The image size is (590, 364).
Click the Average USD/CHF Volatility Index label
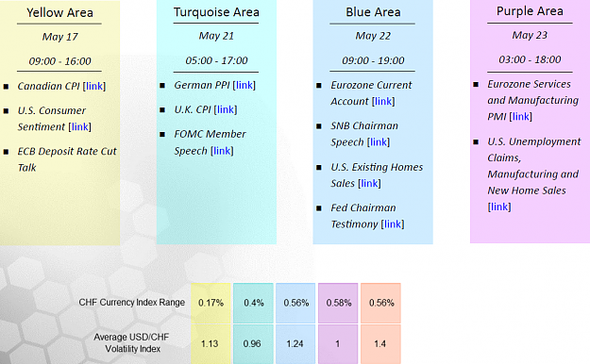pyautogui.click(x=132, y=343)
